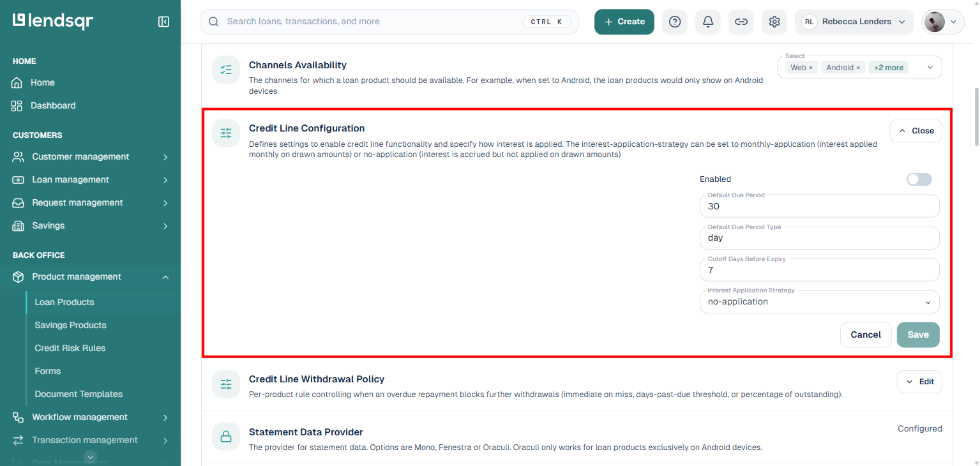Screen dimensions: 980x466
Task: Collapse Product management submenu
Action: click(165, 277)
